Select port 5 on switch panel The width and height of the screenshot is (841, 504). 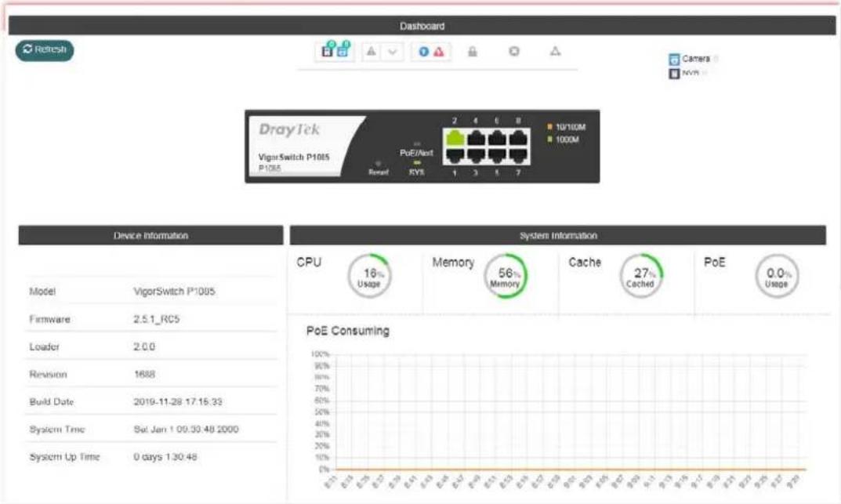click(497, 155)
